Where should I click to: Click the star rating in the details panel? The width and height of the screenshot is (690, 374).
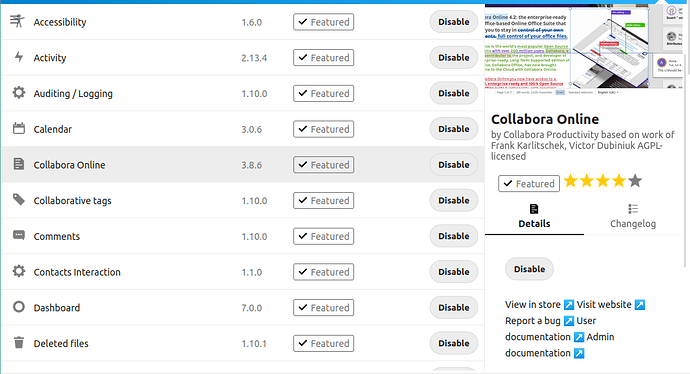[602, 181]
